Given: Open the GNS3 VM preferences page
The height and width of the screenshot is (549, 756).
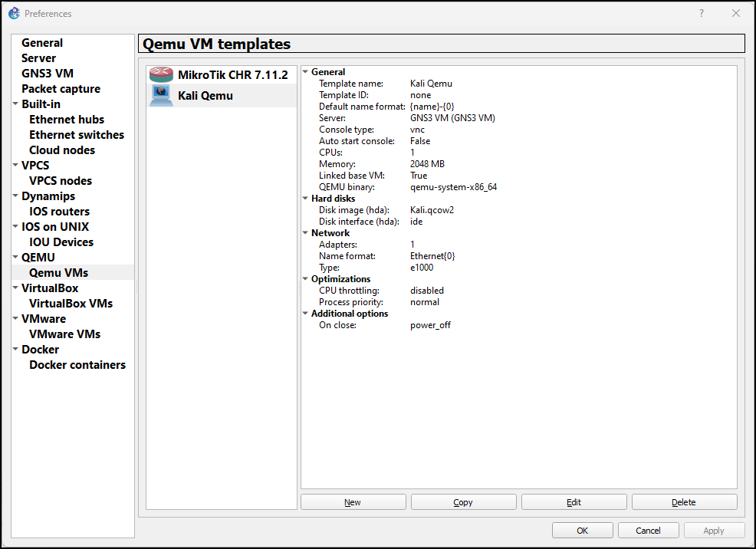Looking at the screenshot, I should 48,74.
